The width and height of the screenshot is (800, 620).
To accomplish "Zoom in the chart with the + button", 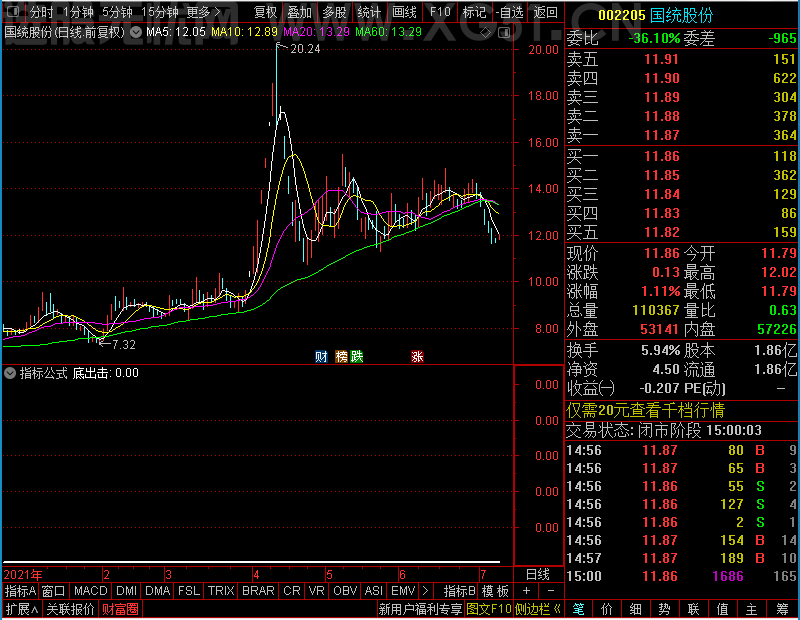I will (526, 591).
